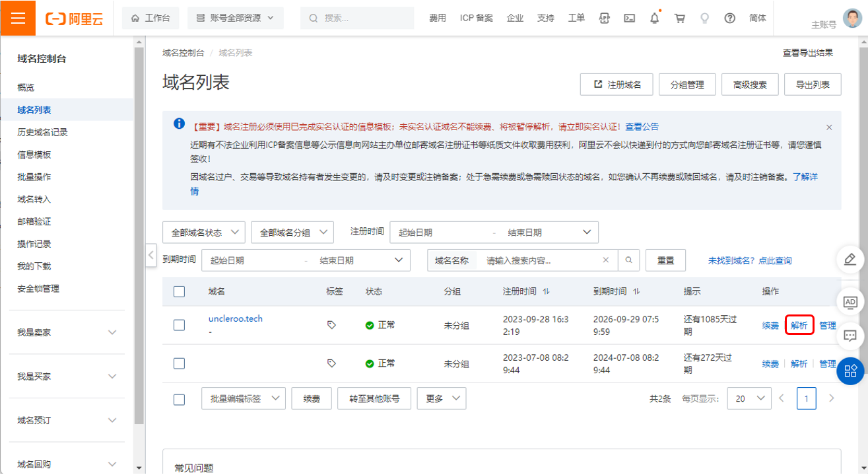Collapse the sidebar with the arrow handle

151,254
